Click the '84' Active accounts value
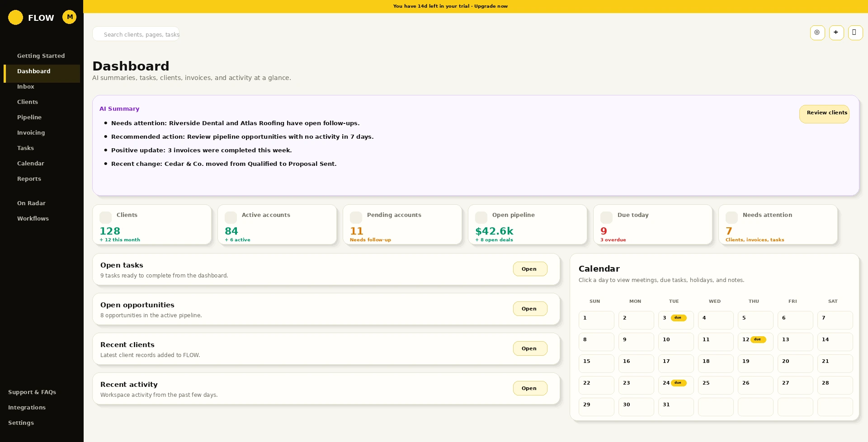 point(231,231)
